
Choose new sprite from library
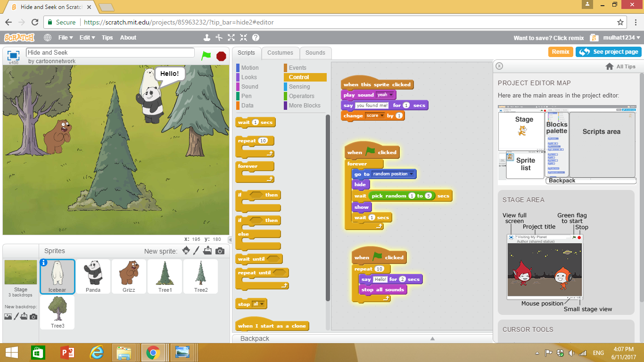(x=186, y=251)
